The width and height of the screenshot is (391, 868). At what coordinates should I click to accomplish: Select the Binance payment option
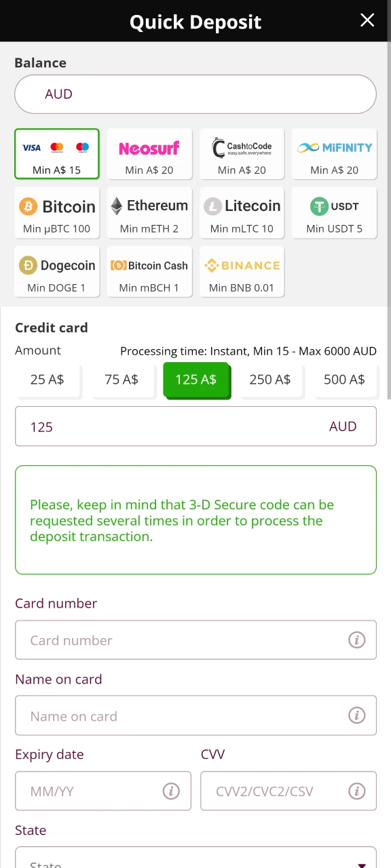(242, 271)
